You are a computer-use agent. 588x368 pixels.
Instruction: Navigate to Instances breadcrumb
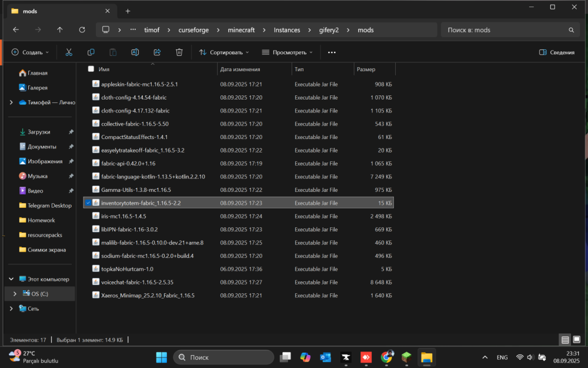[x=287, y=30]
